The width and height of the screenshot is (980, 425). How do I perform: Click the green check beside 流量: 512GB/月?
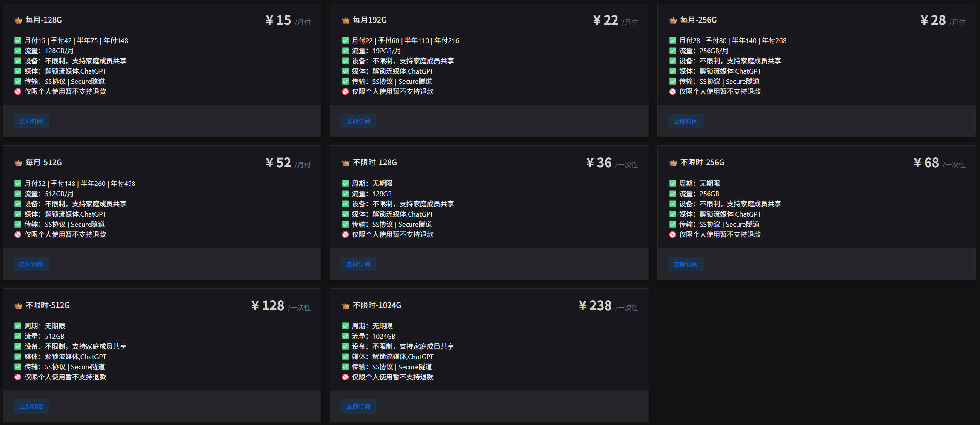click(x=18, y=194)
